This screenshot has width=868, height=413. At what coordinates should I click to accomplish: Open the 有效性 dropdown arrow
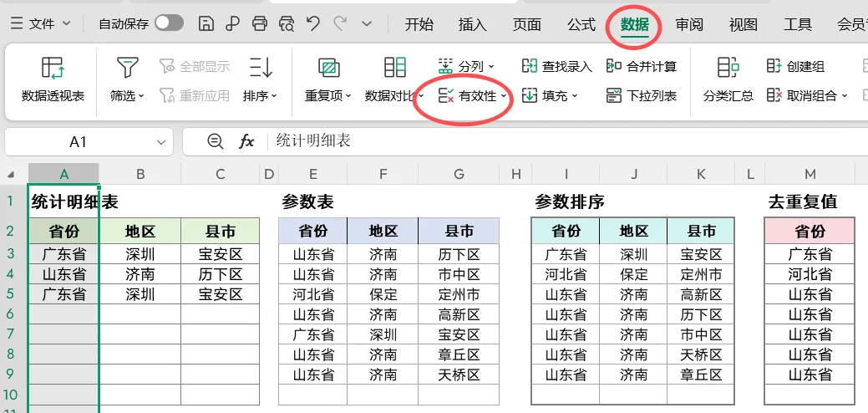(x=505, y=96)
